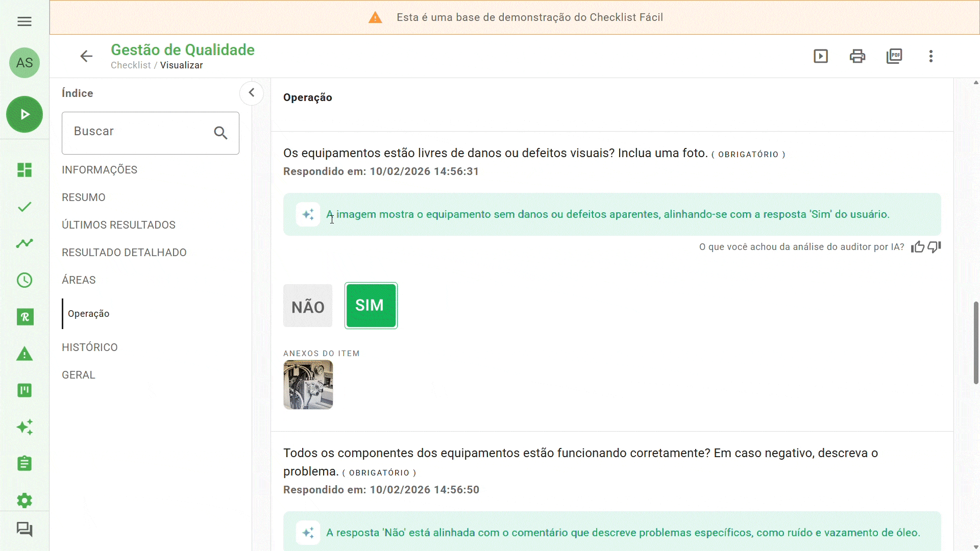Image resolution: width=980 pixels, height=551 pixels.
Task: Click the thumbs down feedback icon
Action: [x=935, y=247]
